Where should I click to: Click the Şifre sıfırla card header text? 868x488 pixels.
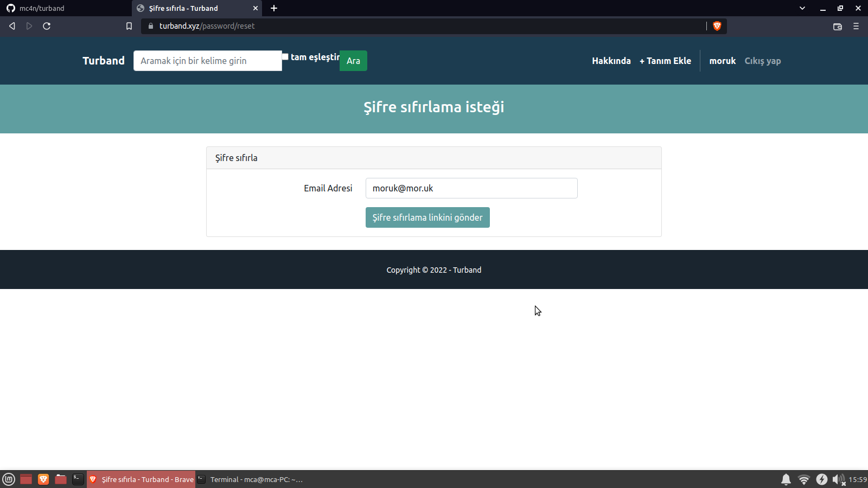(x=237, y=158)
